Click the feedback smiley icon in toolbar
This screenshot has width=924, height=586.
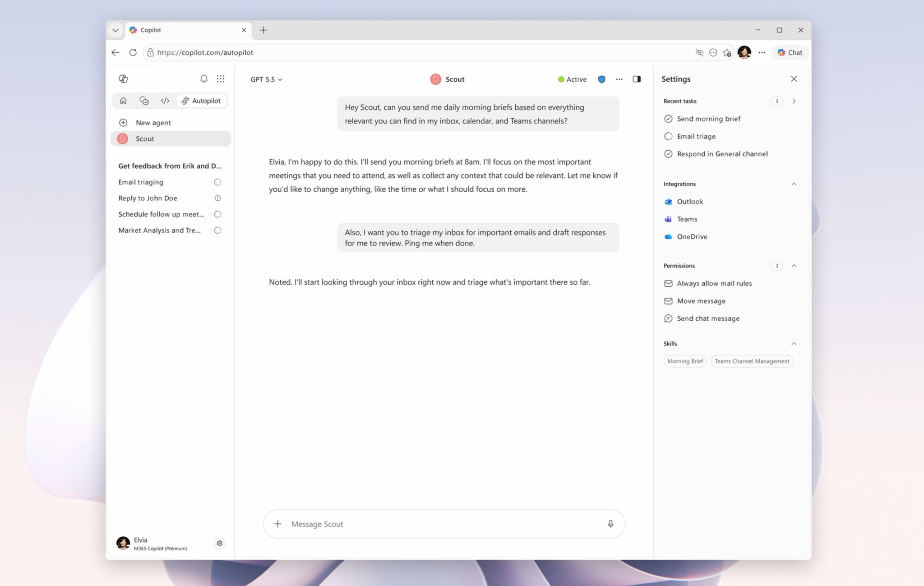tap(713, 53)
